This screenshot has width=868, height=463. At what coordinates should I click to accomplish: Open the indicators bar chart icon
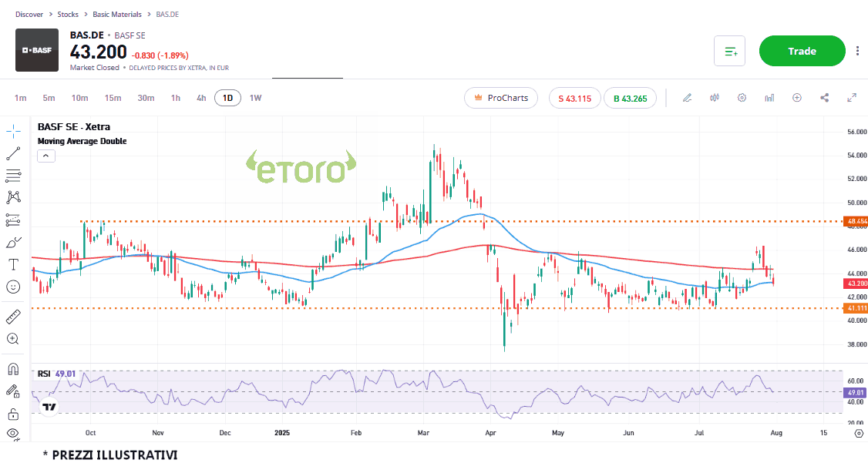(769, 98)
